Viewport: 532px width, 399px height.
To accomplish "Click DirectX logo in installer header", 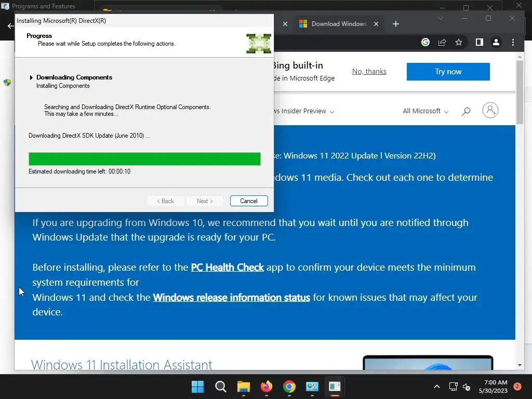I will (x=259, y=44).
